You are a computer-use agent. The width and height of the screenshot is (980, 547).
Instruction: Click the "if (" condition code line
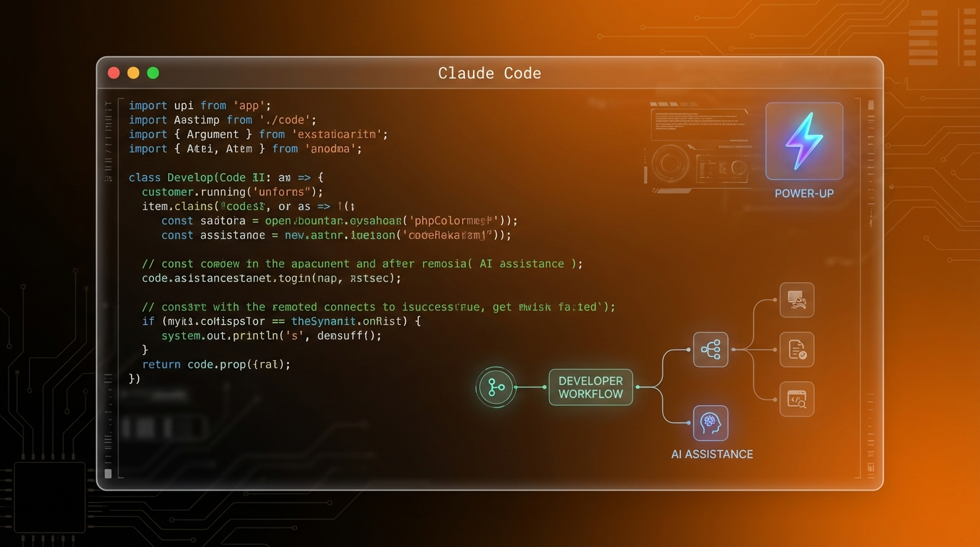pos(281,321)
